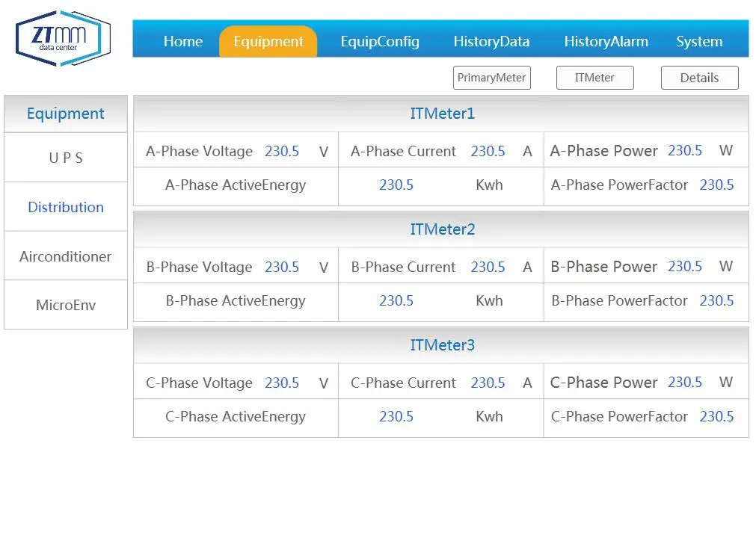
Task: Select MicroEnv in the sidebar
Action: pos(66,305)
